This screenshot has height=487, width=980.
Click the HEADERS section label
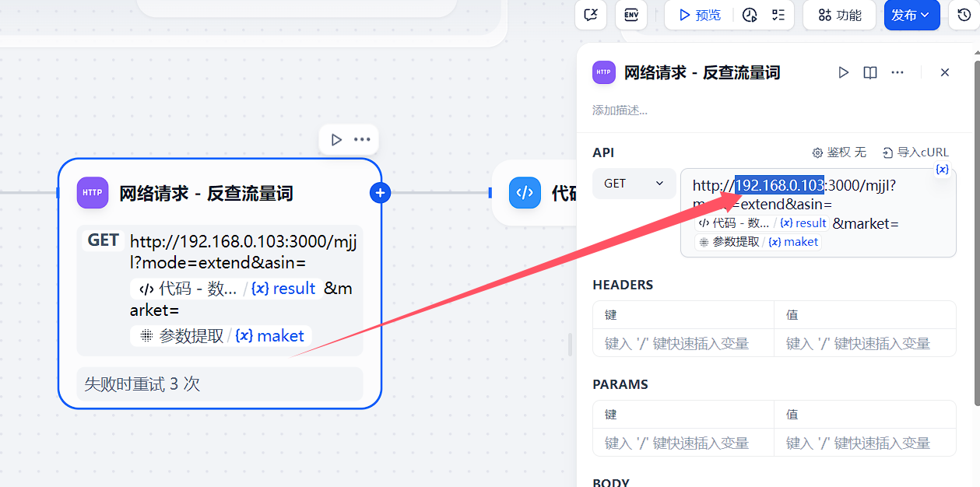tap(623, 285)
